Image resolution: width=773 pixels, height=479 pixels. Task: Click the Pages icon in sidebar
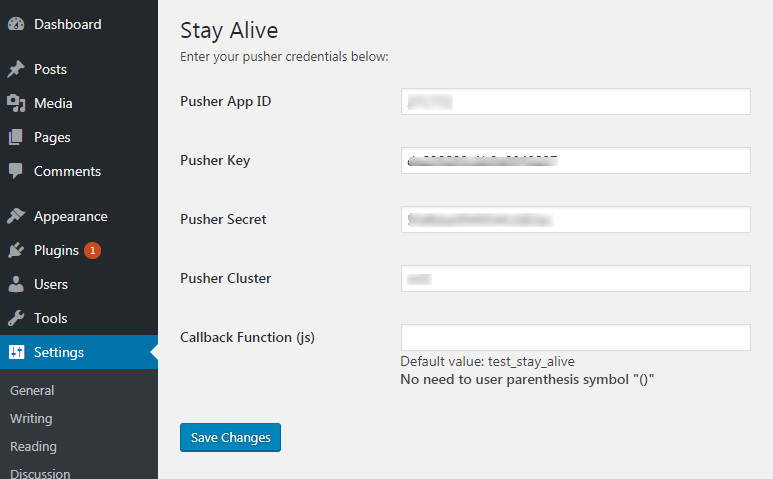coord(16,137)
